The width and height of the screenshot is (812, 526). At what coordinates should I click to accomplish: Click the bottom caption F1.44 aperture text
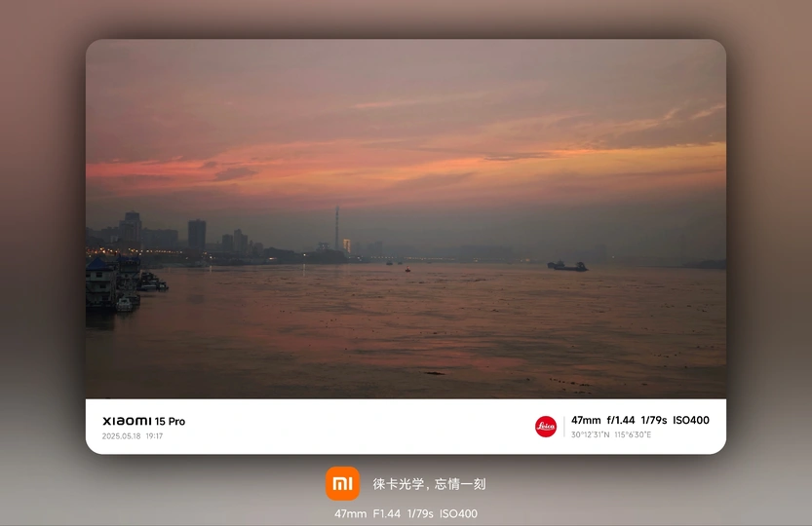click(386, 513)
